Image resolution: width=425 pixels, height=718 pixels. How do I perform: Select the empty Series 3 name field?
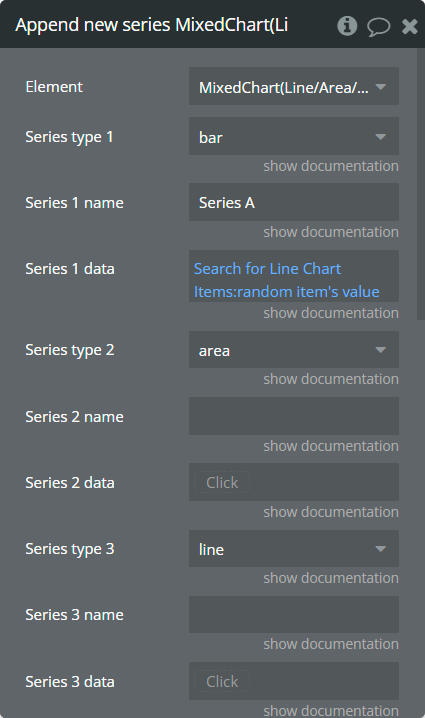294,615
